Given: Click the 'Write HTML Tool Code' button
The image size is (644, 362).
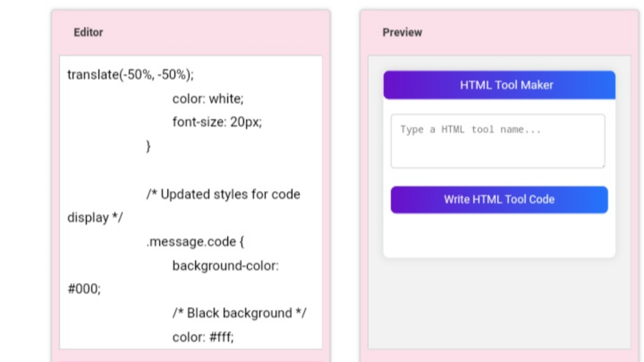Looking at the screenshot, I should [499, 199].
